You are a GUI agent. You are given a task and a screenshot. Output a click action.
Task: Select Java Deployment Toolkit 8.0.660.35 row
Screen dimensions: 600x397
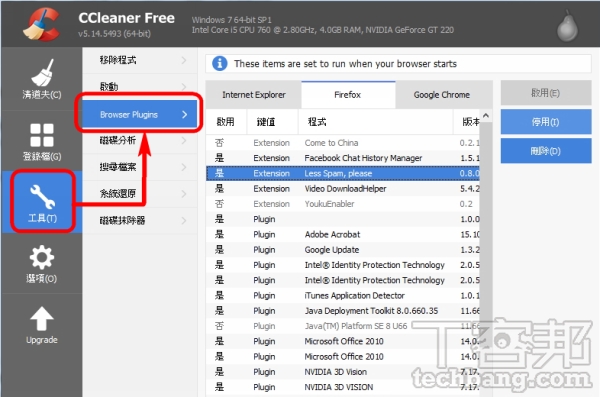tap(343, 311)
